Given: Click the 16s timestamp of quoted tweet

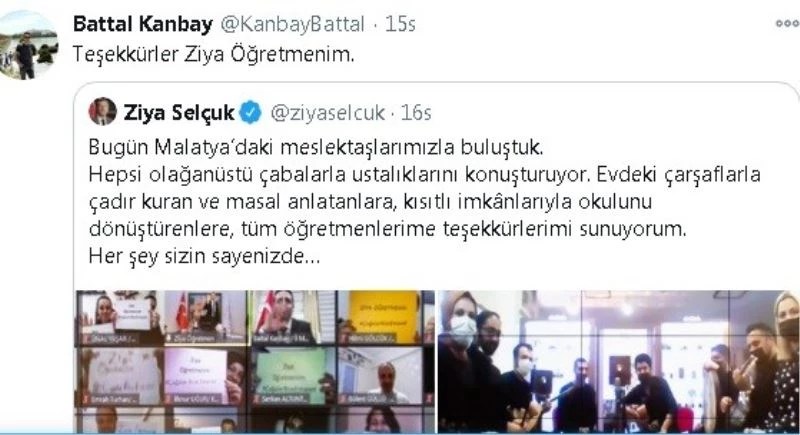Looking at the screenshot, I should pos(416,113).
